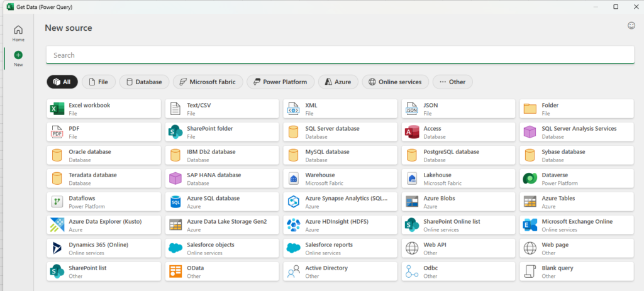
Task: Choose PostgreSQL database source
Action: tap(458, 155)
